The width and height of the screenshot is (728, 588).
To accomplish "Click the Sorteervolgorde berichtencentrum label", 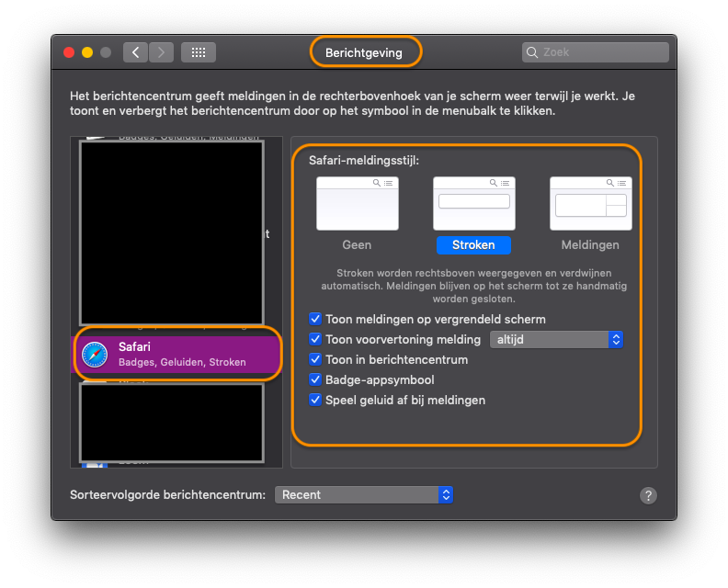I will click(x=167, y=494).
